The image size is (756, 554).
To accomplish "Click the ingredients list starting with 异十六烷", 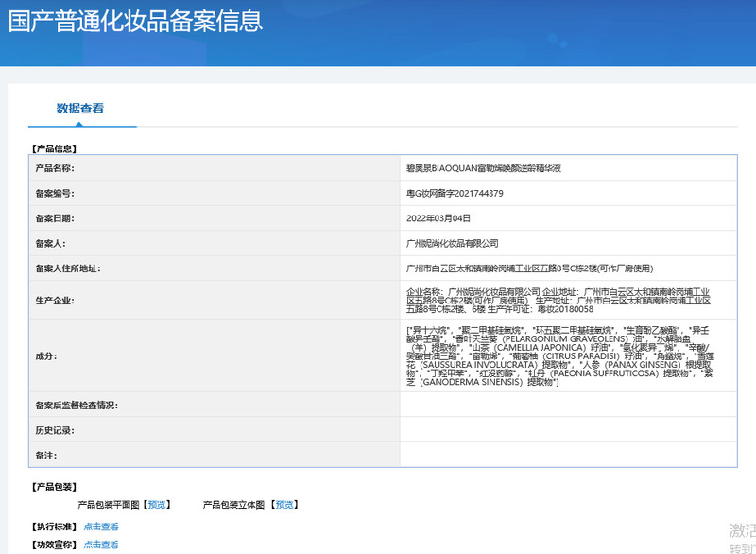I will [x=560, y=355].
